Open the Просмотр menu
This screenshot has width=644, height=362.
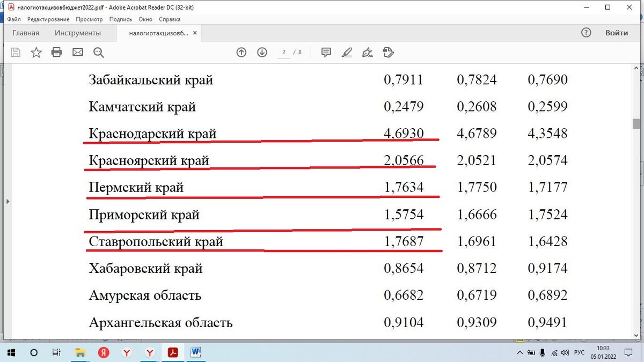[89, 19]
